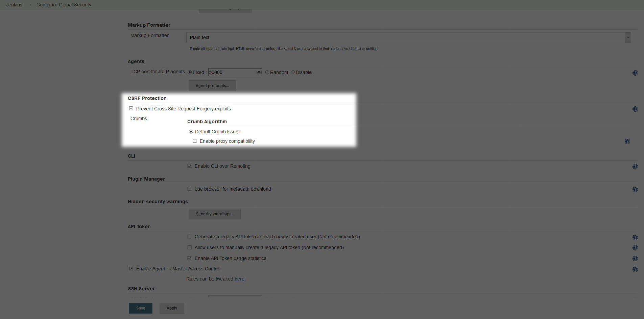Check Use browser for metadata download
The width and height of the screenshot is (644, 319).
coord(189,189)
